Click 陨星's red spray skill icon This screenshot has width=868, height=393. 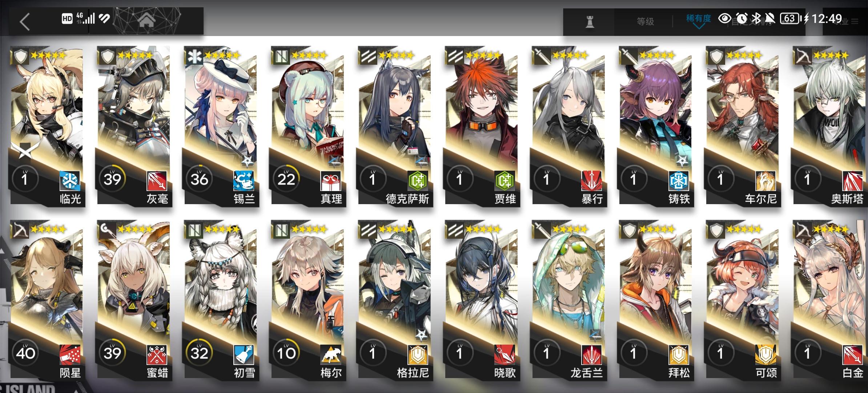click(70, 355)
